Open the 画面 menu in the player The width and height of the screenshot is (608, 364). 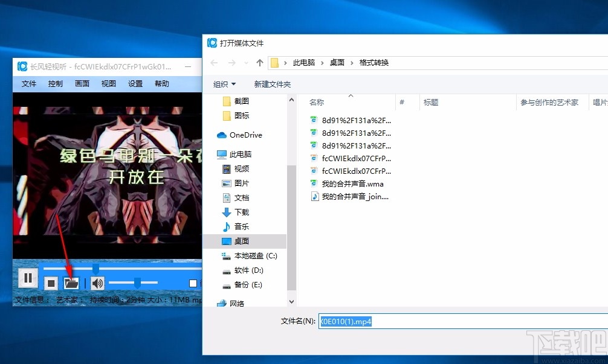82,84
